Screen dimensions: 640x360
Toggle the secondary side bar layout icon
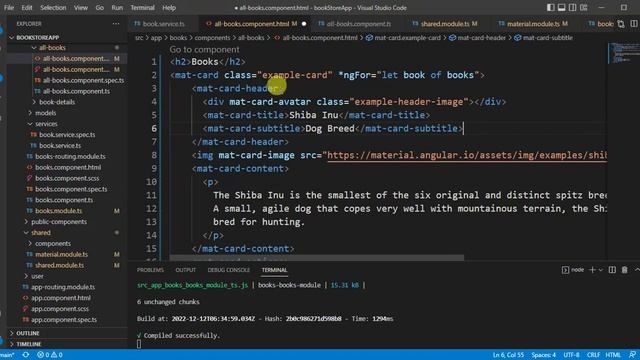coord(573,7)
